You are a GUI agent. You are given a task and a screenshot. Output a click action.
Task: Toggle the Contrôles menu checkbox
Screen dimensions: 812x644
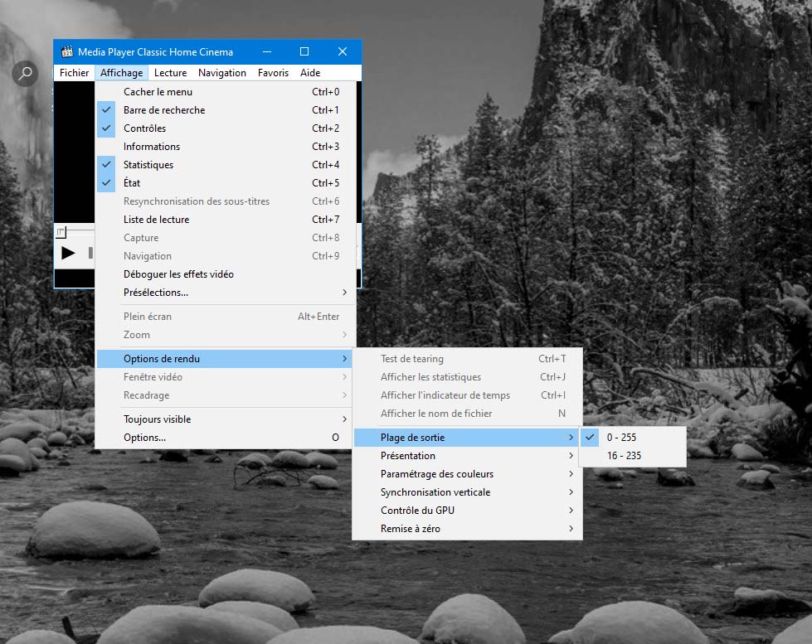click(x=144, y=128)
